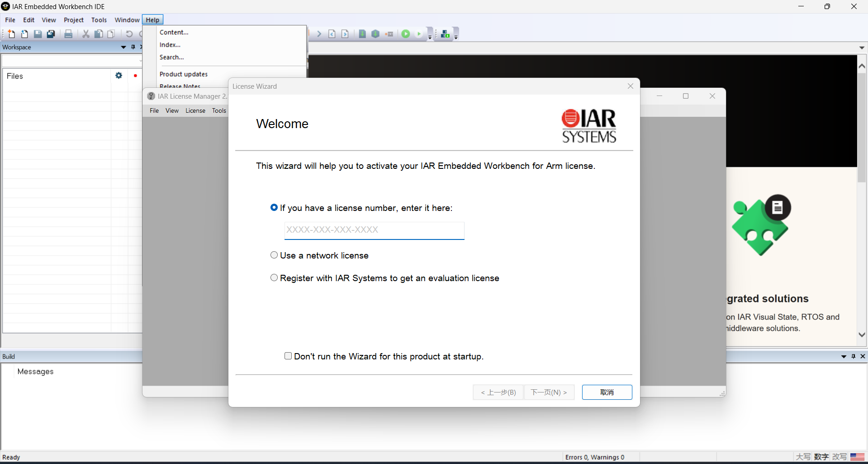Click the US flag language indicator

[858, 457]
